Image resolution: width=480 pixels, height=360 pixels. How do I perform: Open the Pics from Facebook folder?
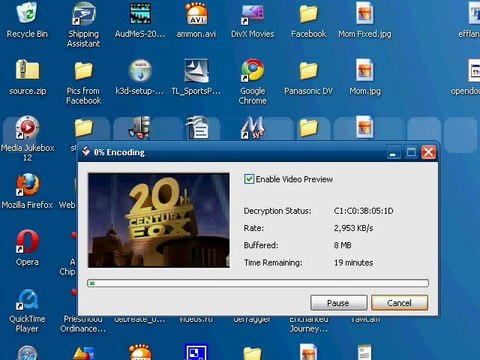tap(83, 82)
